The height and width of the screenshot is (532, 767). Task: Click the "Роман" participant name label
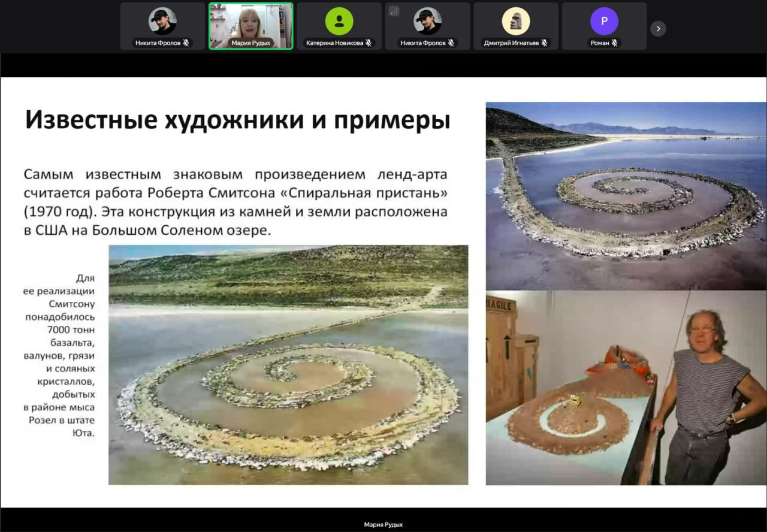point(600,43)
